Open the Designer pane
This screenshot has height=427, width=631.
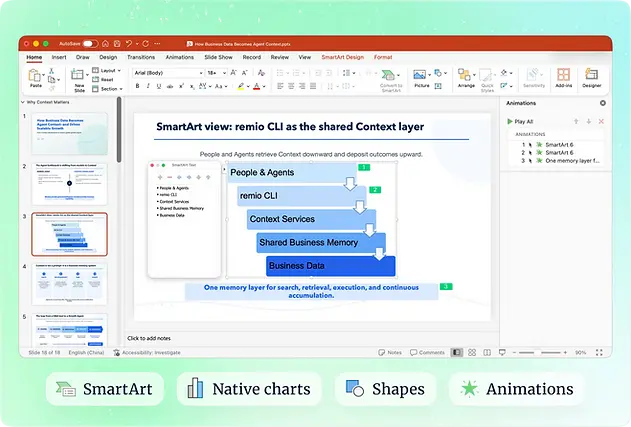pos(591,78)
